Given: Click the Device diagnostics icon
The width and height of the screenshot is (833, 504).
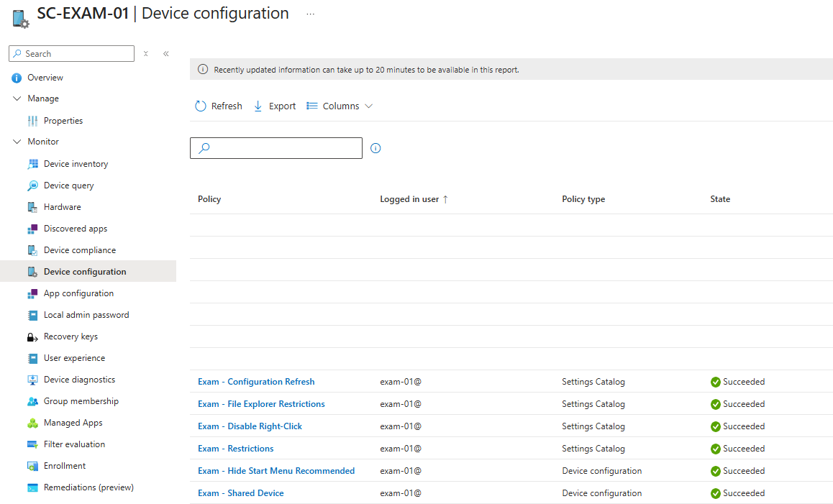Looking at the screenshot, I should pos(32,380).
